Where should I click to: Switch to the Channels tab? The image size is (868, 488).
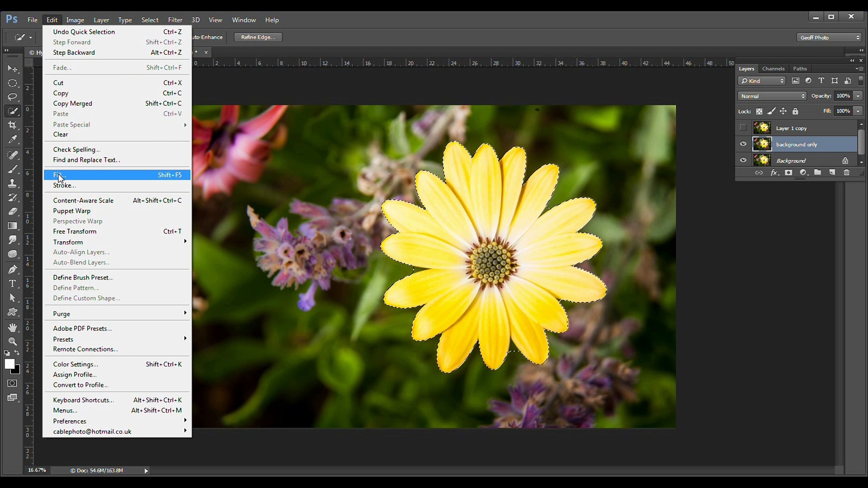pos(773,69)
